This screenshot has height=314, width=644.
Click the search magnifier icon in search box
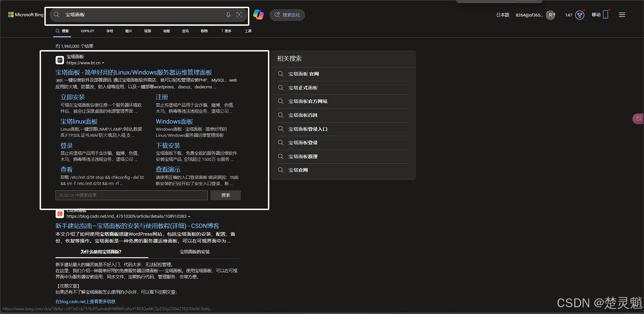coord(57,15)
